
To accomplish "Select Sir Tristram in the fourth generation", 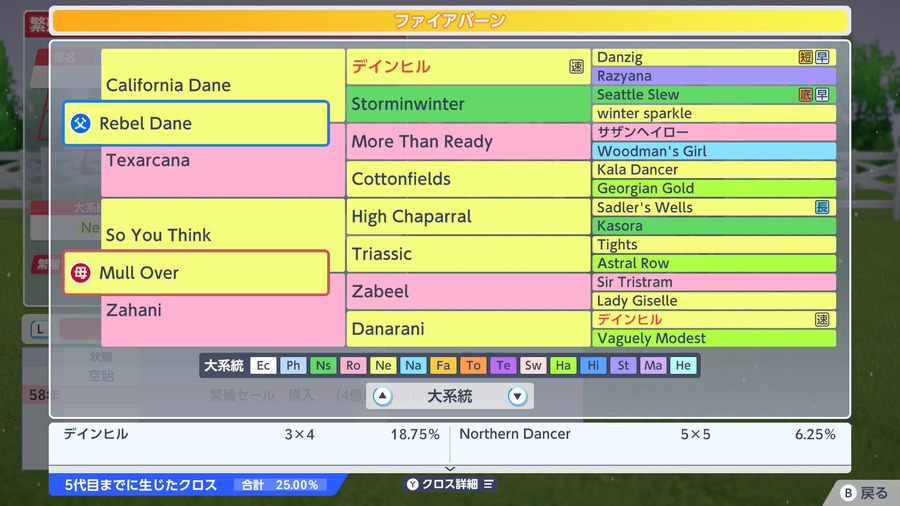I will pos(714,282).
